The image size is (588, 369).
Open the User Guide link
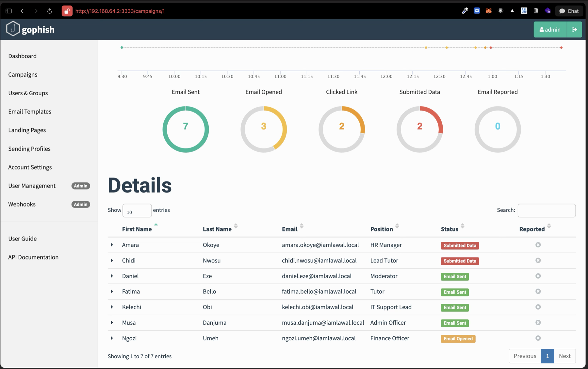tap(23, 238)
